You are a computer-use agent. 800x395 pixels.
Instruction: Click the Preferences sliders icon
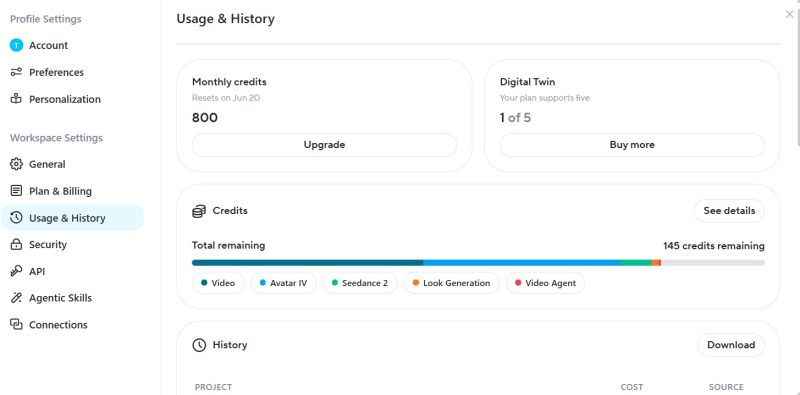(x=16, y=72)
